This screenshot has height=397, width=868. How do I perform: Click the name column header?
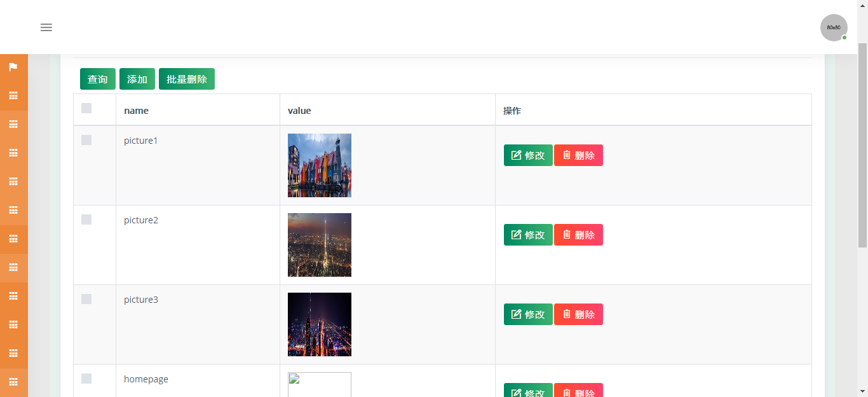[136, 111]
